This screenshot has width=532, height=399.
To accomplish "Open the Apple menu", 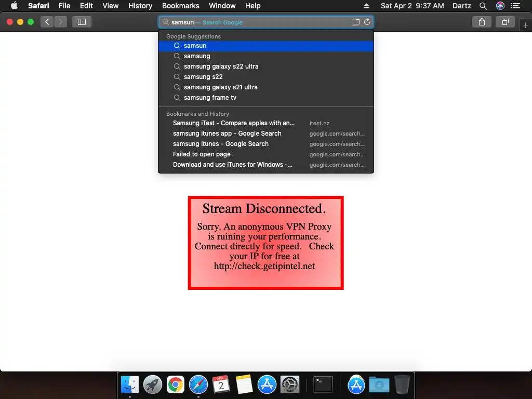I will (14, 6).
